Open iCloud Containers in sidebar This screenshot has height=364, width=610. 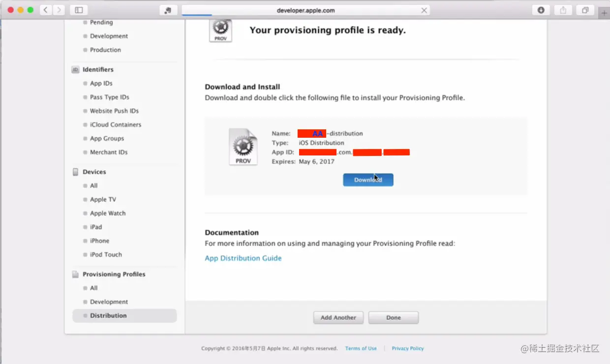point(116,125)
